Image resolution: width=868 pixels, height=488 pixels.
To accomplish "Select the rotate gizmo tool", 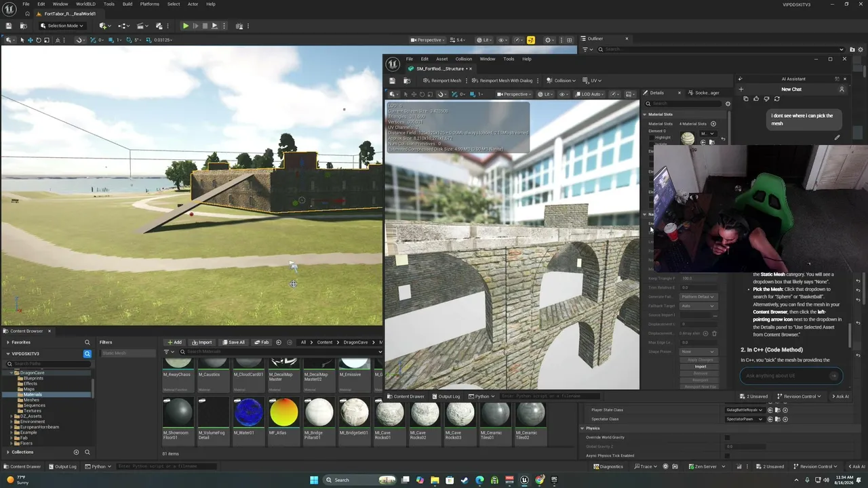I will [38, 40].
